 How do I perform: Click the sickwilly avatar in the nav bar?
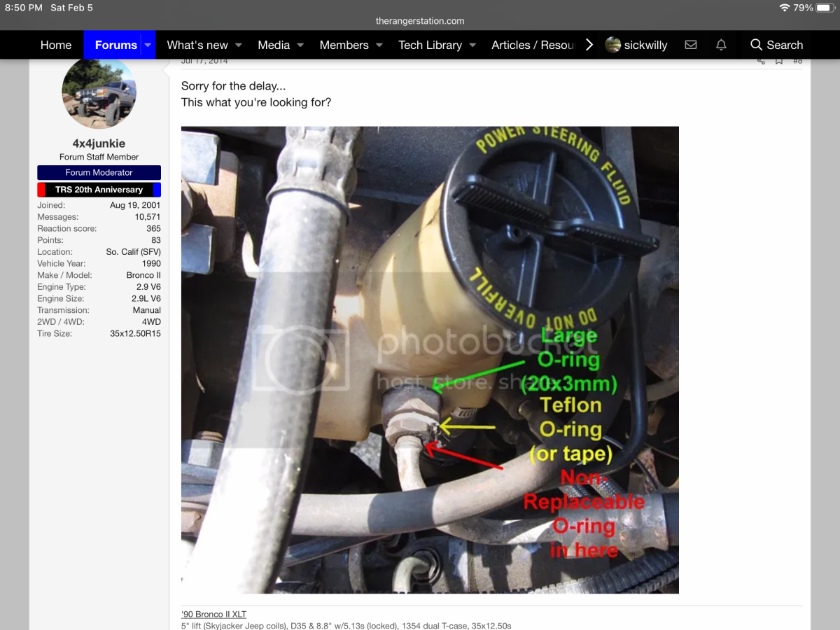point(613,45)
